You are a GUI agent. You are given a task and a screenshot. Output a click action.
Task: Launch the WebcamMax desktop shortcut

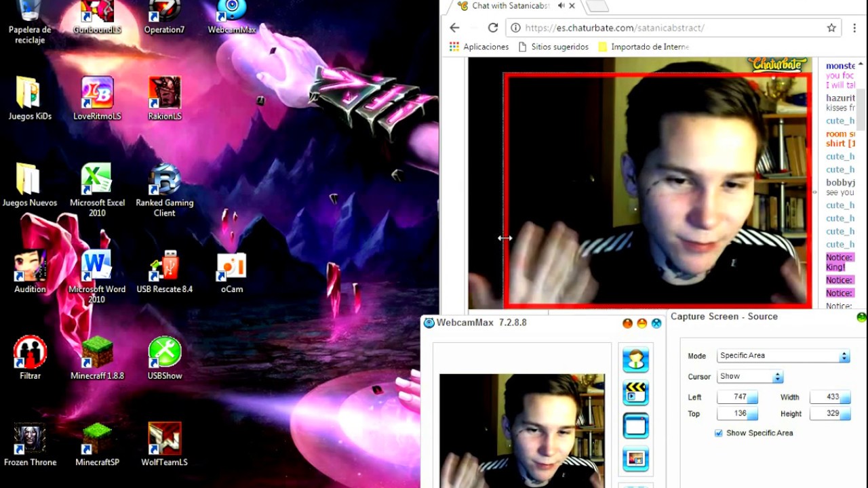(232, 18)
